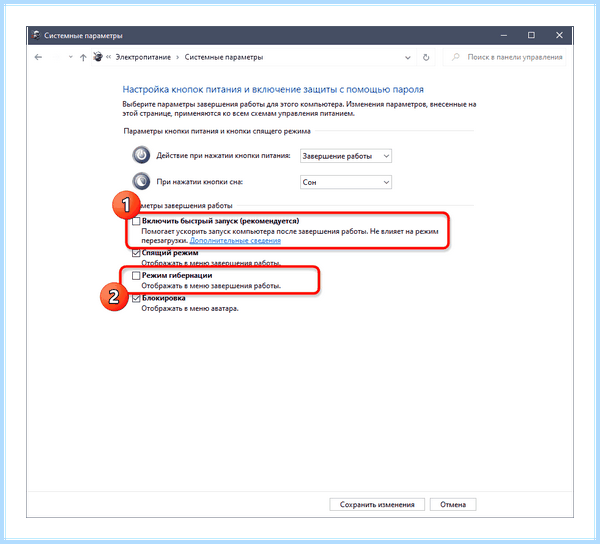Image resolution: width=600 pixels, height=544 pixels.
Task: Maximize the Системные параметры window
Action: click(532, 35)
